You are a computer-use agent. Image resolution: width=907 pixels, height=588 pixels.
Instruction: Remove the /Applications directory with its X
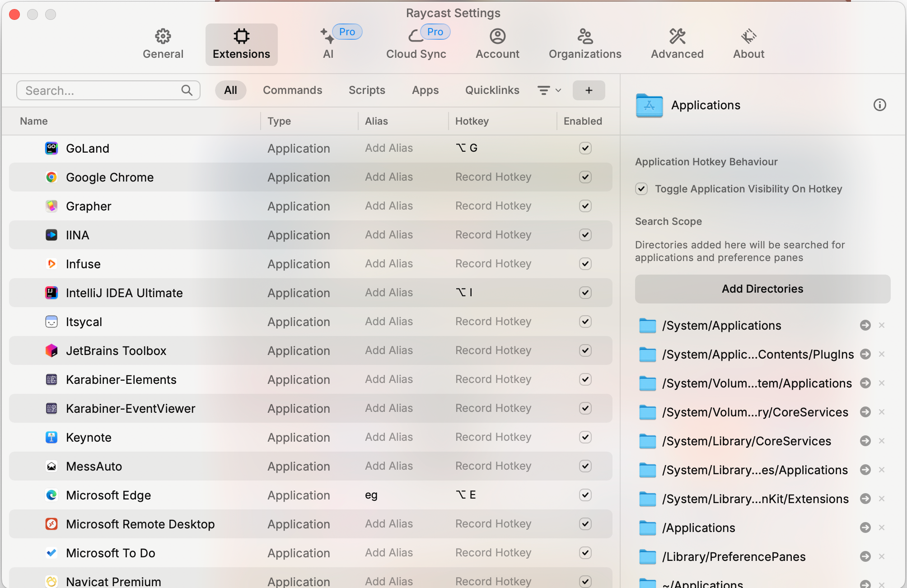tap(881, 527)
